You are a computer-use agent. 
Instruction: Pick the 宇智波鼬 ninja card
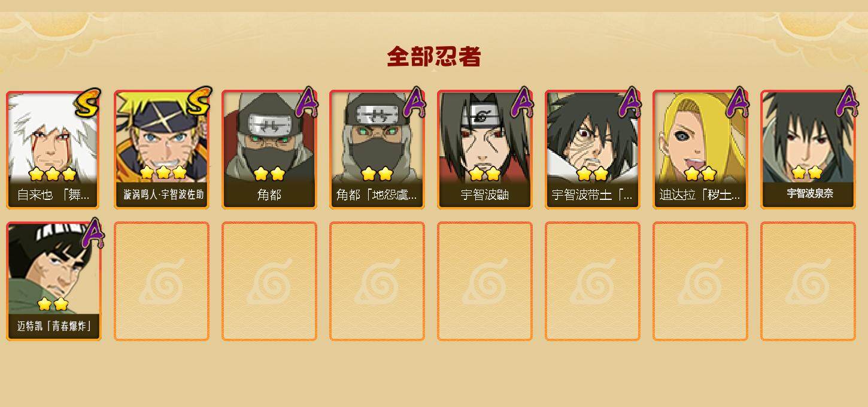[x=485, y=150]
